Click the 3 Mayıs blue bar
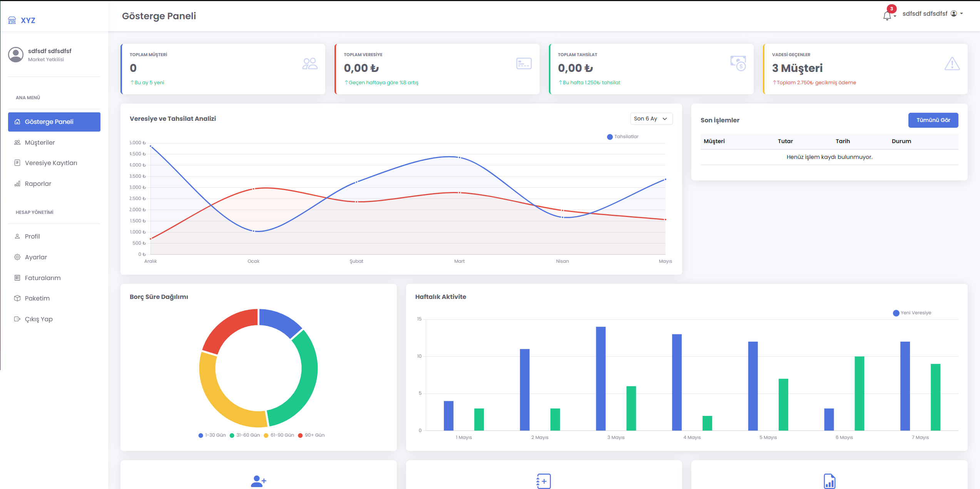The height and width of the screenshot is (489, 980). [x=600, y=379]
